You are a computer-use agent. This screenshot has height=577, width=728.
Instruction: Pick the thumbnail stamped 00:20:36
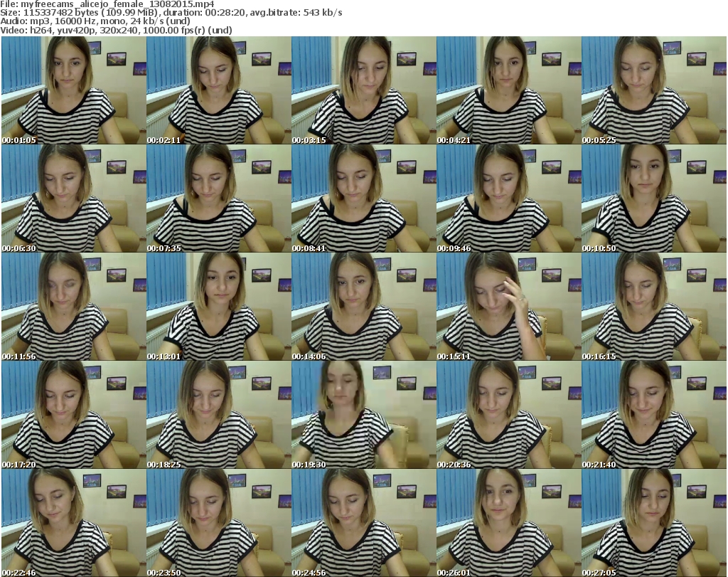click(x=509, y=415)
